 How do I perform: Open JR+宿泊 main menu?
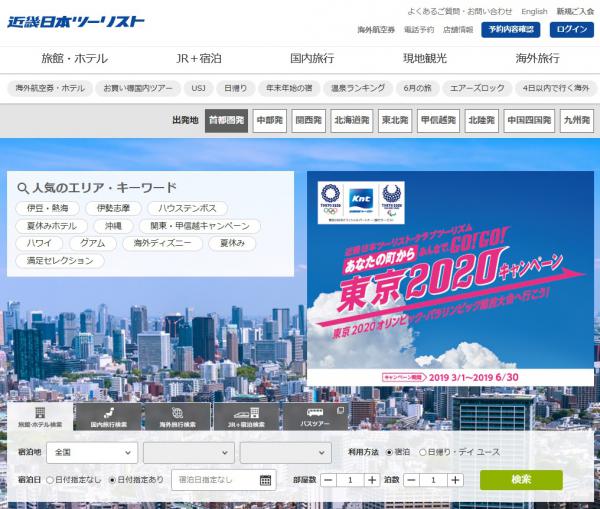[199, 59]
